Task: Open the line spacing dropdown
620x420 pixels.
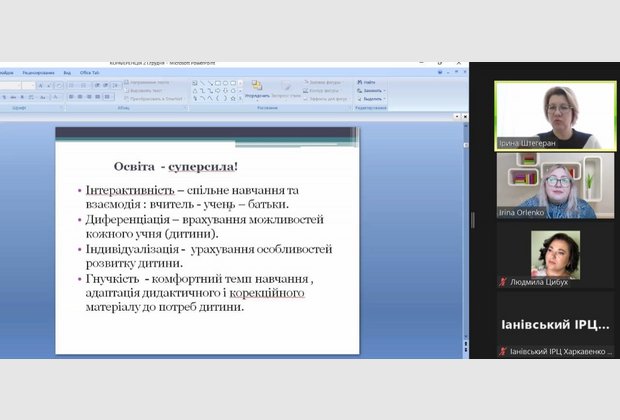Action: [x=116, y=85]
